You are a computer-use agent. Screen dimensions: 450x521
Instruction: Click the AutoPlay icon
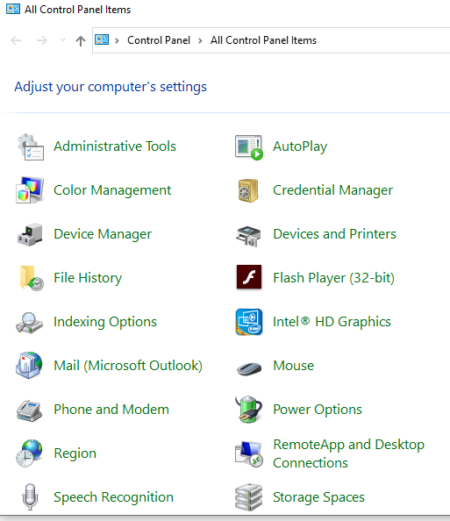pos(249,147)
